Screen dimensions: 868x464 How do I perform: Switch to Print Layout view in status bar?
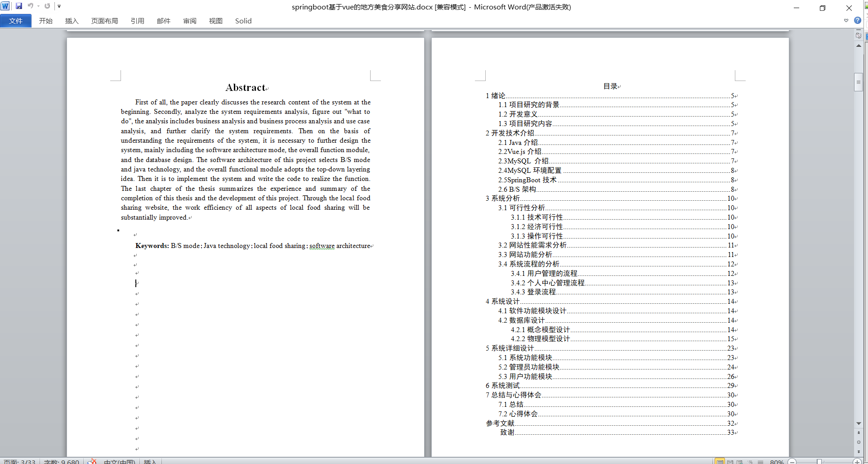coord(720,461)
